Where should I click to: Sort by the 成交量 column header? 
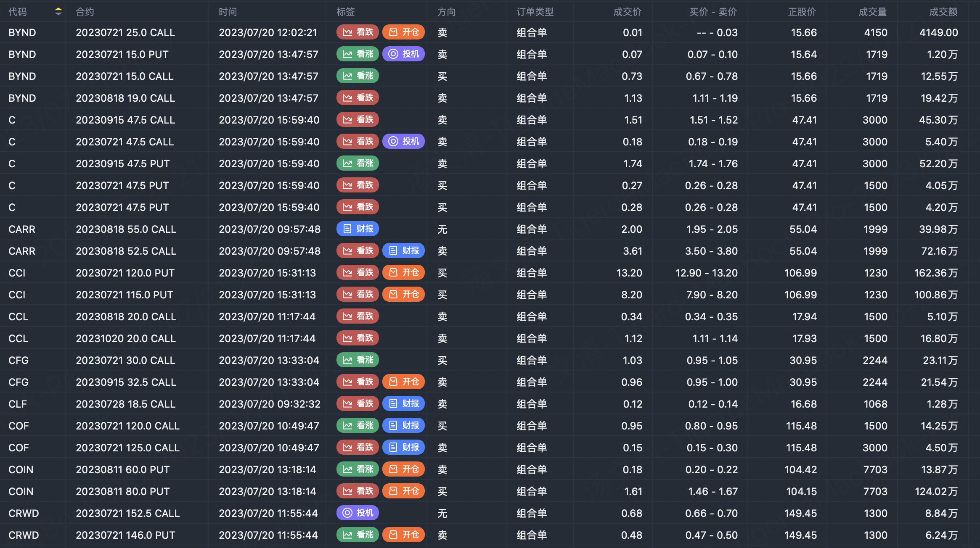872,12
